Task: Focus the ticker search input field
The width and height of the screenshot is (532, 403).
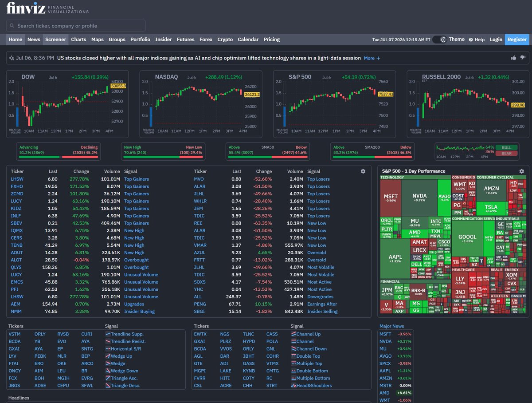Action: pos(76,26)
